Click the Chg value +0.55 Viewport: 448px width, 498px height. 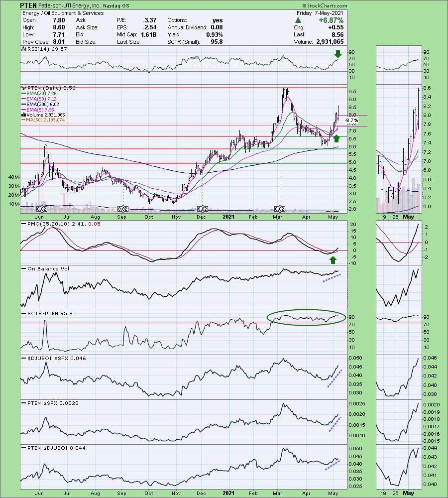coord(336,27)
